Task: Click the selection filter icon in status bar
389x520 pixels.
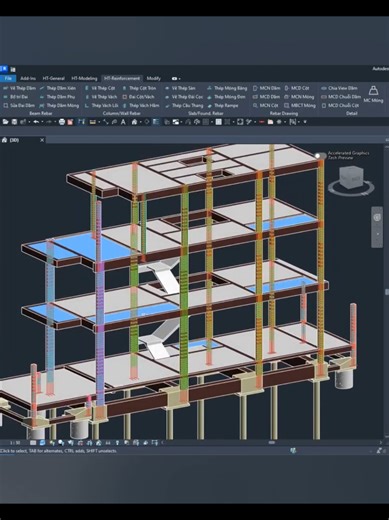Action: (x=379, y=451)
